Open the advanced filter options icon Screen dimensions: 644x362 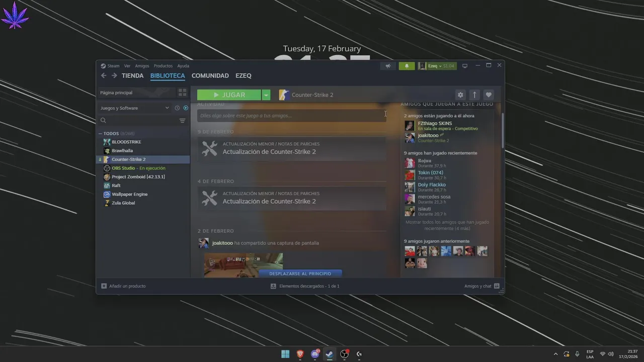tap(183, 121)
